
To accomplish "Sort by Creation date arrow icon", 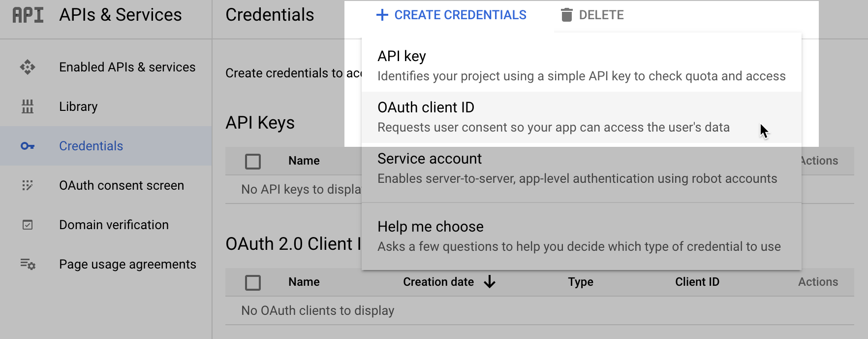I will [490, 282].
